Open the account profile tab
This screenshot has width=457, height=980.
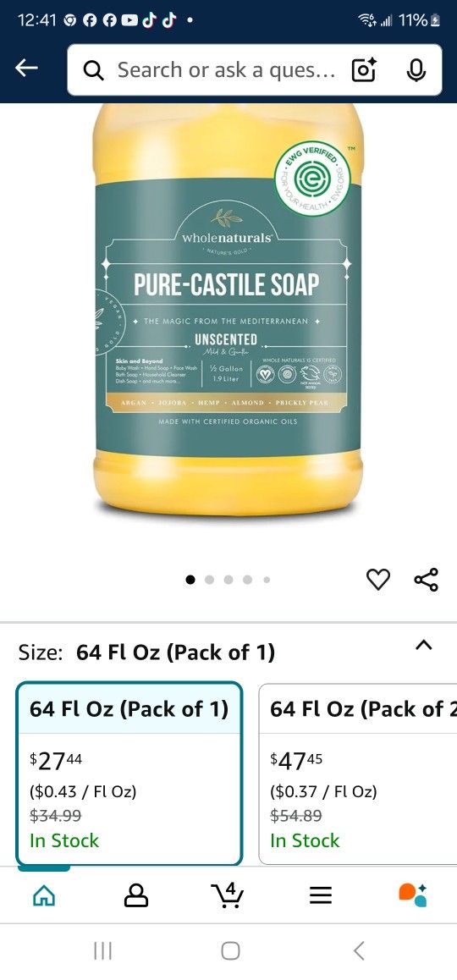[x=136, y=896]
